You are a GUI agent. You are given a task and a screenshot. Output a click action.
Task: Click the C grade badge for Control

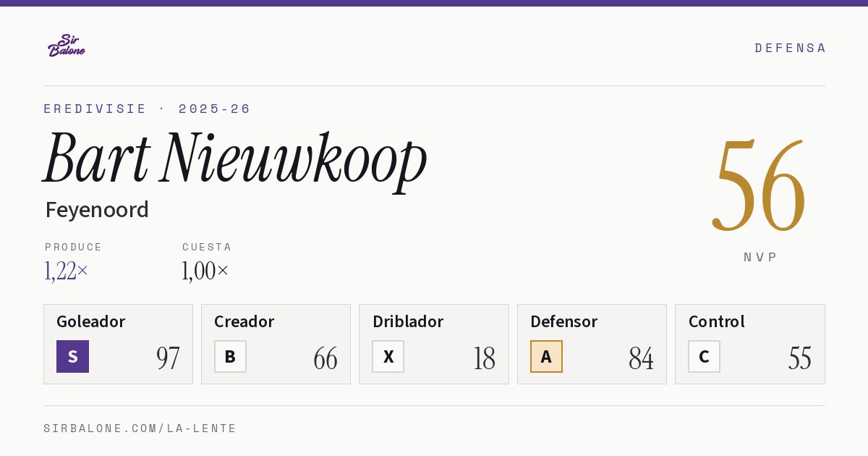pyautogui.click(x=704, y=356)
